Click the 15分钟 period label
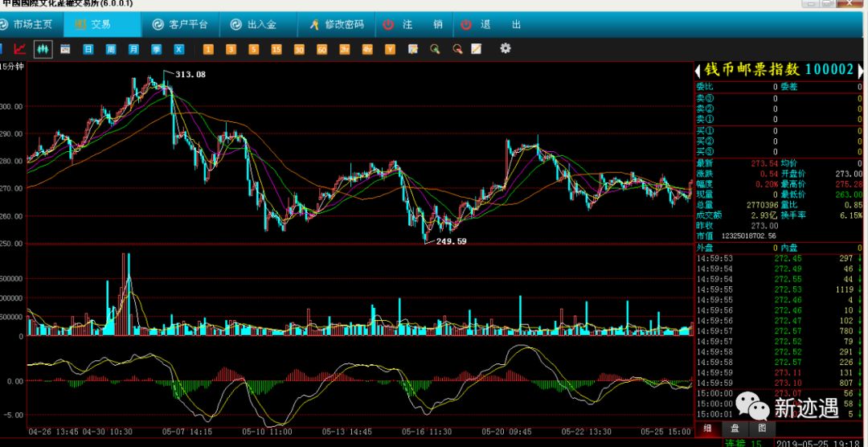The height and width of the screenshot is (447, 868). 12,67
